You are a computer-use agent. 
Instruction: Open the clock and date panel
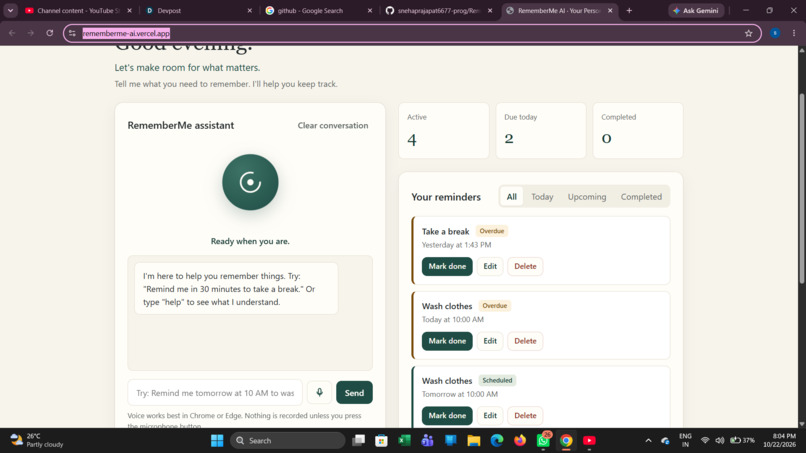click(779, 441)
